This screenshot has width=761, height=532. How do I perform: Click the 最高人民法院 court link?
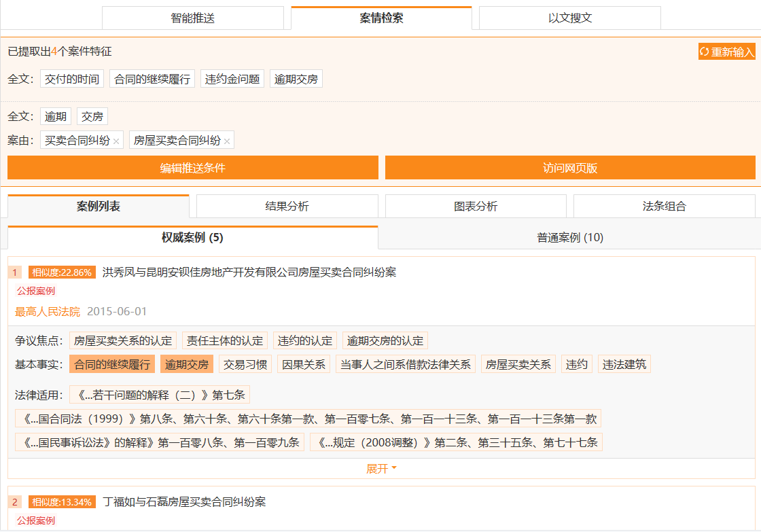(48, 312)
